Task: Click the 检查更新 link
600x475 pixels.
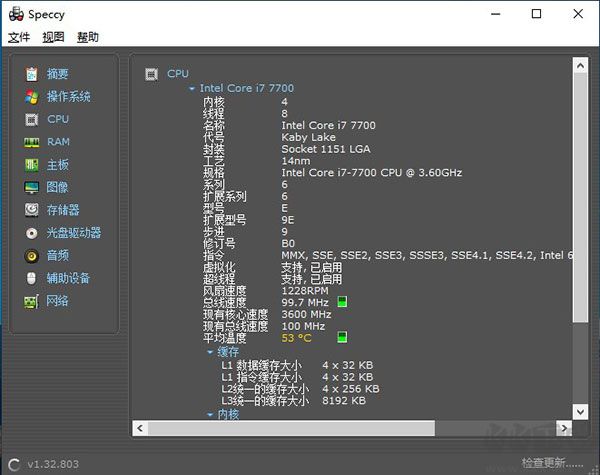Action: pyautogui.click(x=552, y=463)
